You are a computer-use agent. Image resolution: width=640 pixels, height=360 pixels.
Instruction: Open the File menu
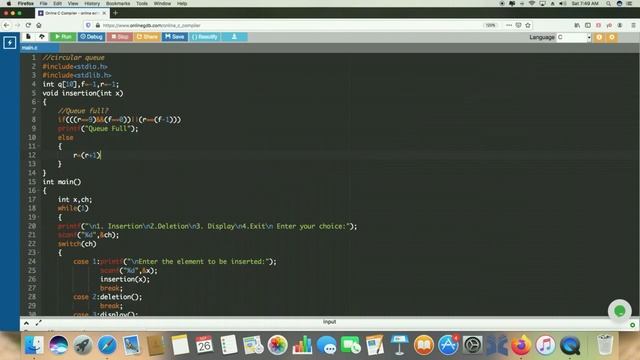tap(43, 3)
